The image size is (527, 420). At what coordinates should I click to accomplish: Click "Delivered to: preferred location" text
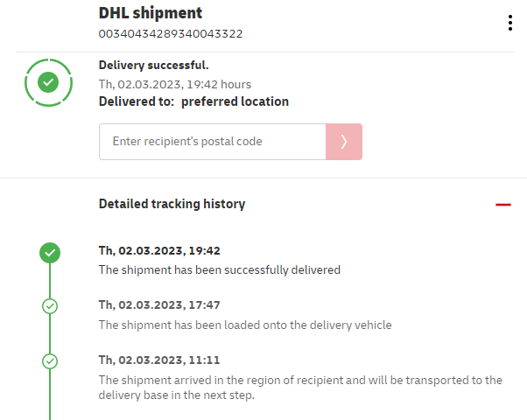193,101
